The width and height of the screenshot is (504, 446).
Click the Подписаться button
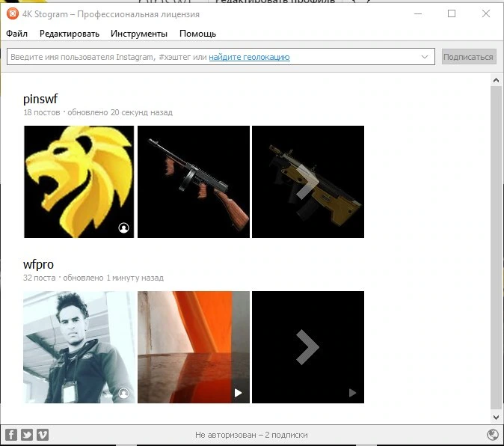469,57
